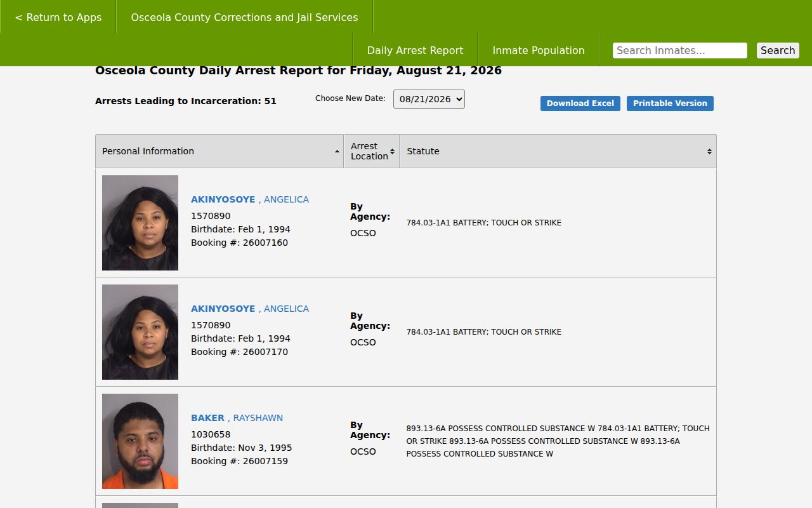
Task: Go back via Return to Apps
Action: point(58,17)
